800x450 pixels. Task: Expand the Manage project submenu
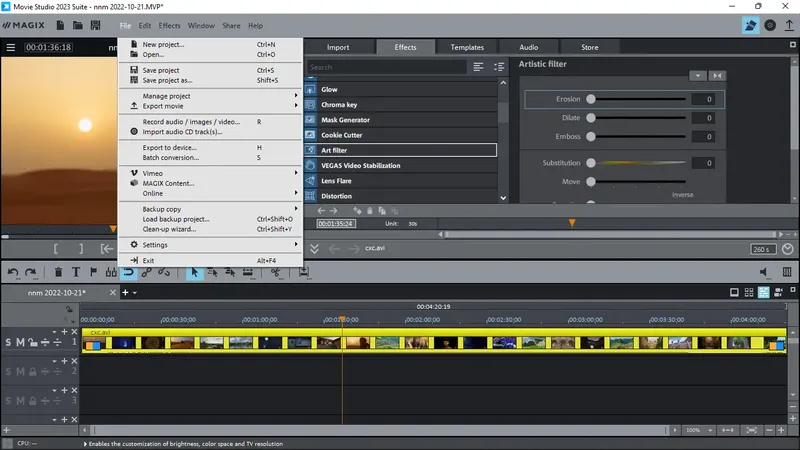[211, 96]
